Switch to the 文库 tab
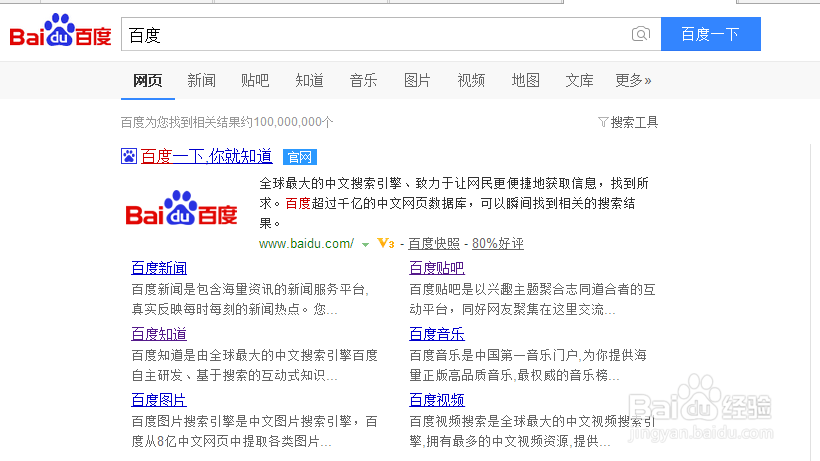Image resolution: width=820 pixels, height=461 pixels. click(579, 80)
